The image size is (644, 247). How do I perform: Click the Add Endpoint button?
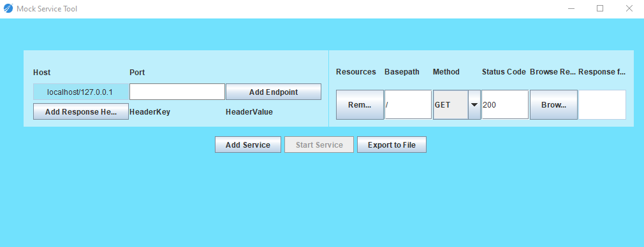click(274, 92)
